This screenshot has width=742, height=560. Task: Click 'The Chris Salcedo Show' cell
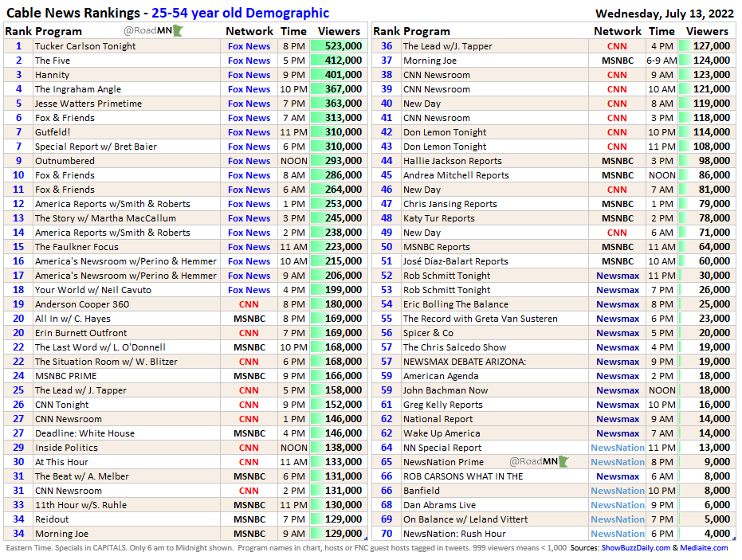coord(495,347)
